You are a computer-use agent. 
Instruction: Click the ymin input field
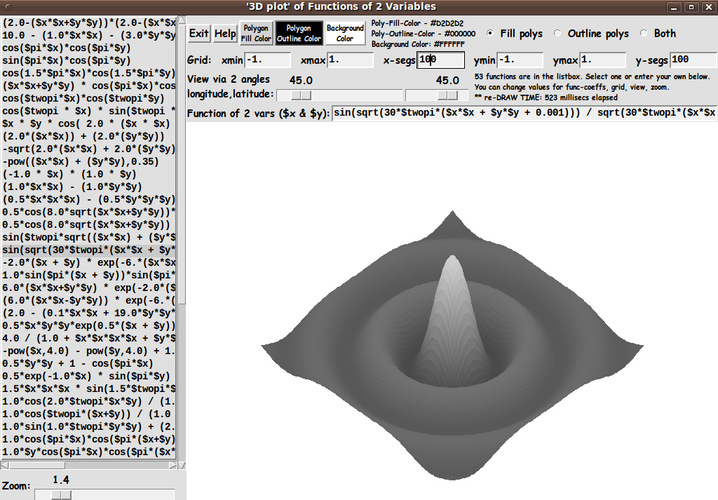coord(520,60)
